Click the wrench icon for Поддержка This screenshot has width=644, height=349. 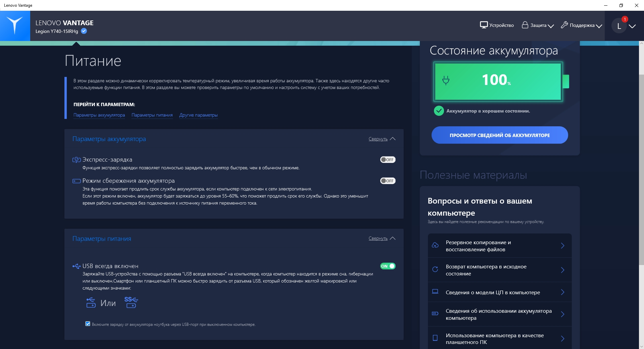[x=564, y=25]
